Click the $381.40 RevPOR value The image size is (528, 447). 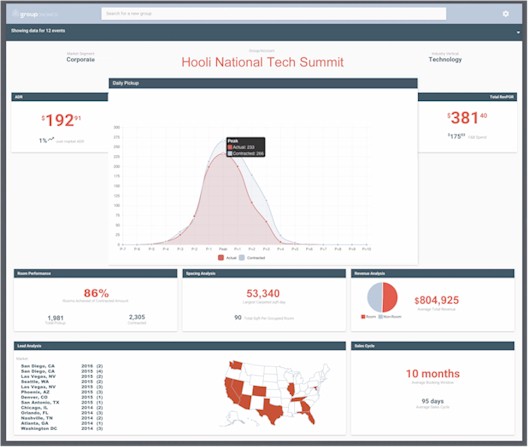point(467,118)
